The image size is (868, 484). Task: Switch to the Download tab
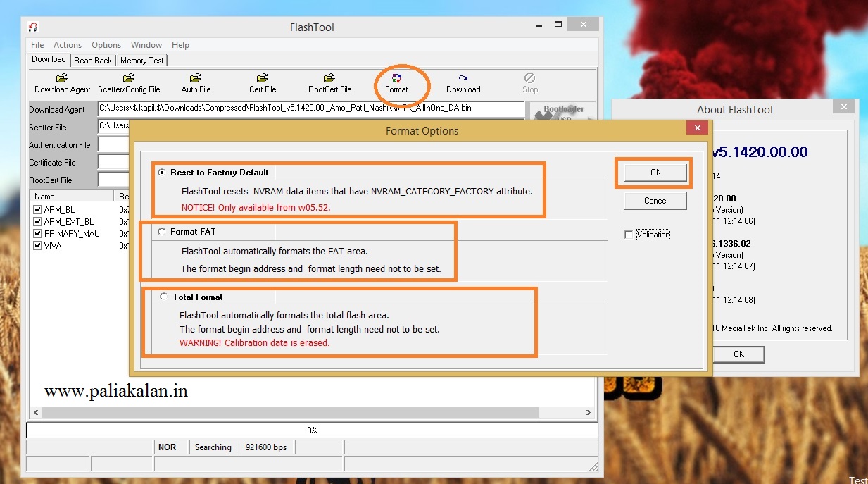click(x=49, y=59)
